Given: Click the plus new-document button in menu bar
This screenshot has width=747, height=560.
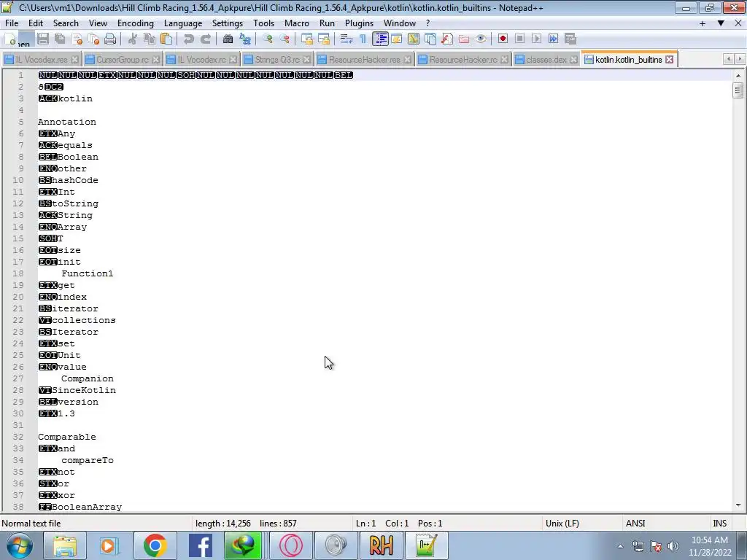Looking at the screenshot, I should tap(703, 23).
